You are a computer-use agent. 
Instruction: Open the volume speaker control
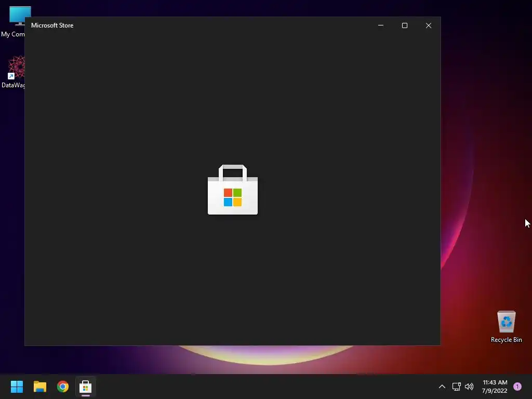coord(469,387)
